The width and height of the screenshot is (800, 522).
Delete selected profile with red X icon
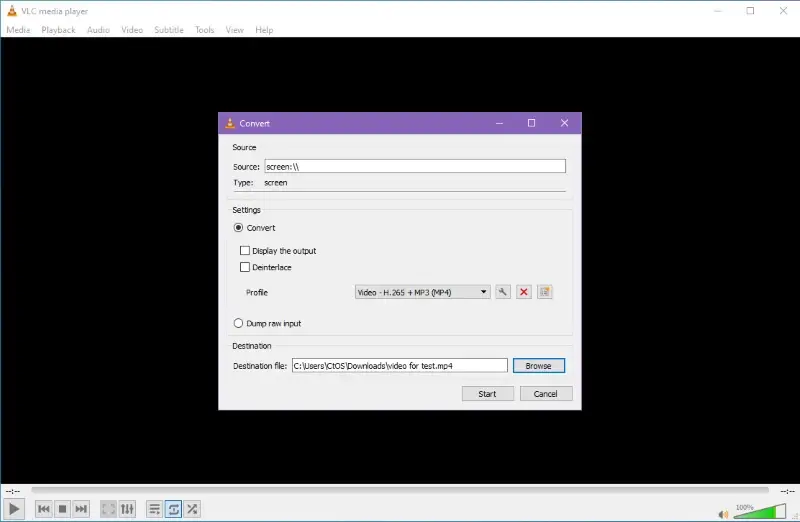[x=523, y=292]
